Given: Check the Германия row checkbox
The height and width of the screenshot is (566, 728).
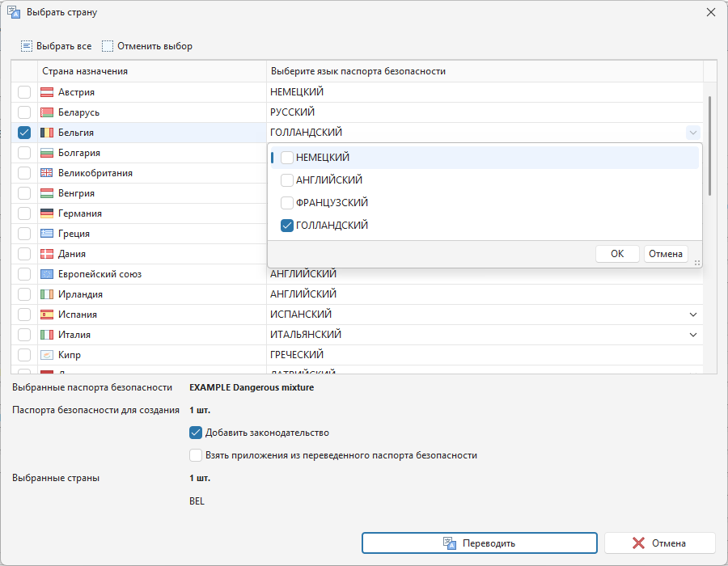Looking at the screenshot, I should coord(24,213).
